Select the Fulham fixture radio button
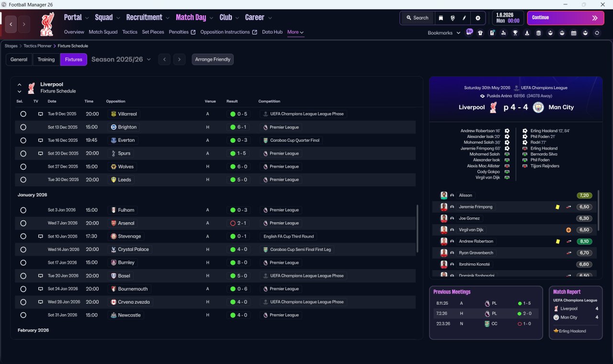 (x=23, y=210)
